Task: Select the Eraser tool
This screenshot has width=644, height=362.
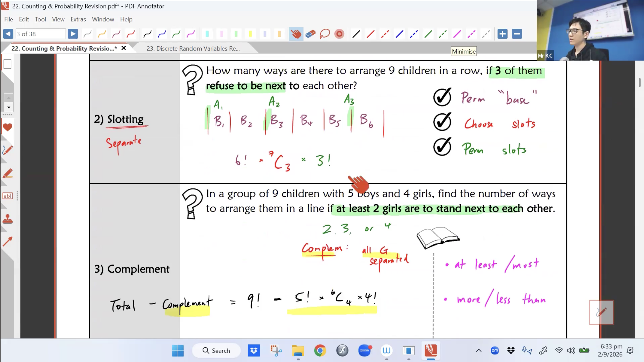Action: click(311, 34)
